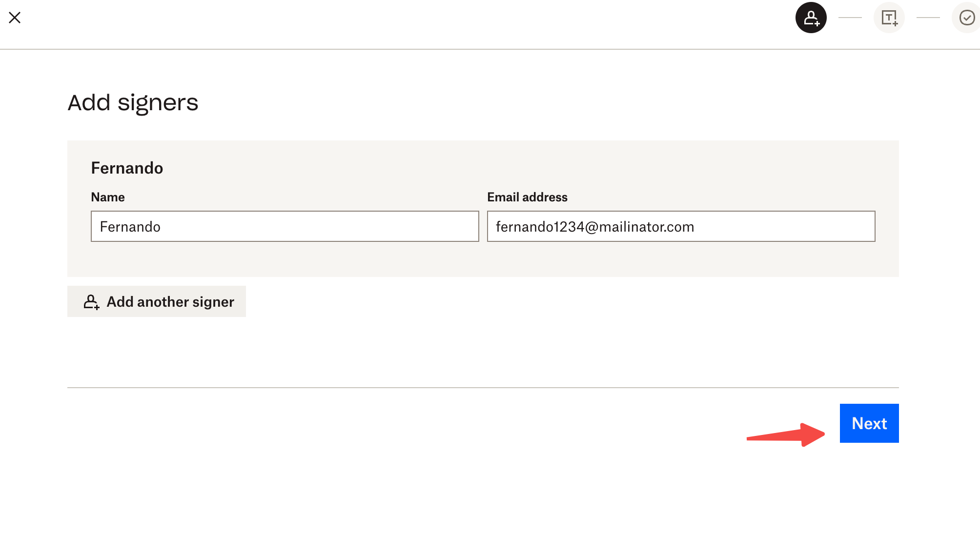Jump to the review checkmark step

tap(966, 18)
